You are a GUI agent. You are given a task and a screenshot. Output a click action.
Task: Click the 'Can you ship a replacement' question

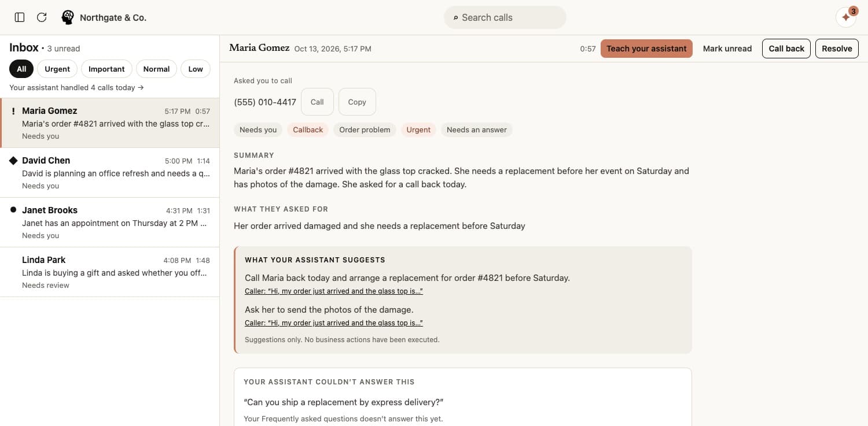tap(344, 402)
